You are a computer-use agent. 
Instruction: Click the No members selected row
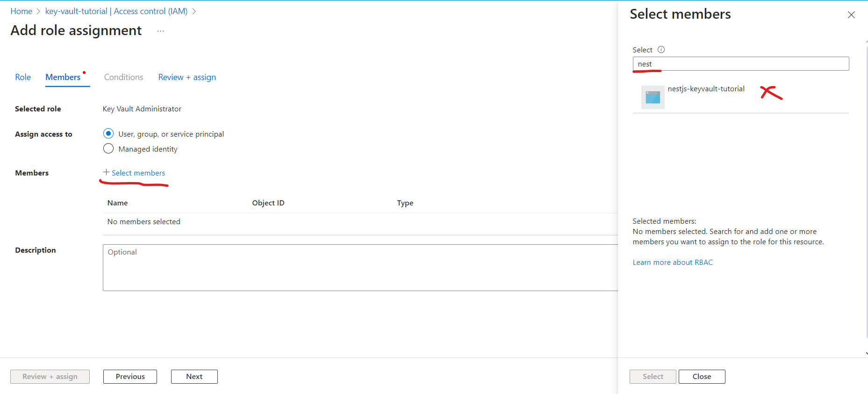point(360,222)
